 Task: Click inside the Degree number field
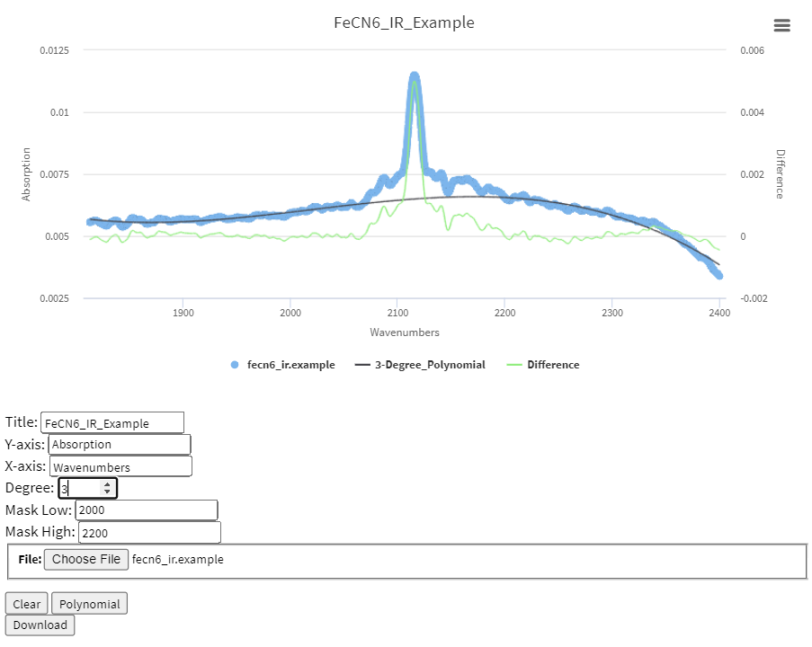[x=80, y=488]
